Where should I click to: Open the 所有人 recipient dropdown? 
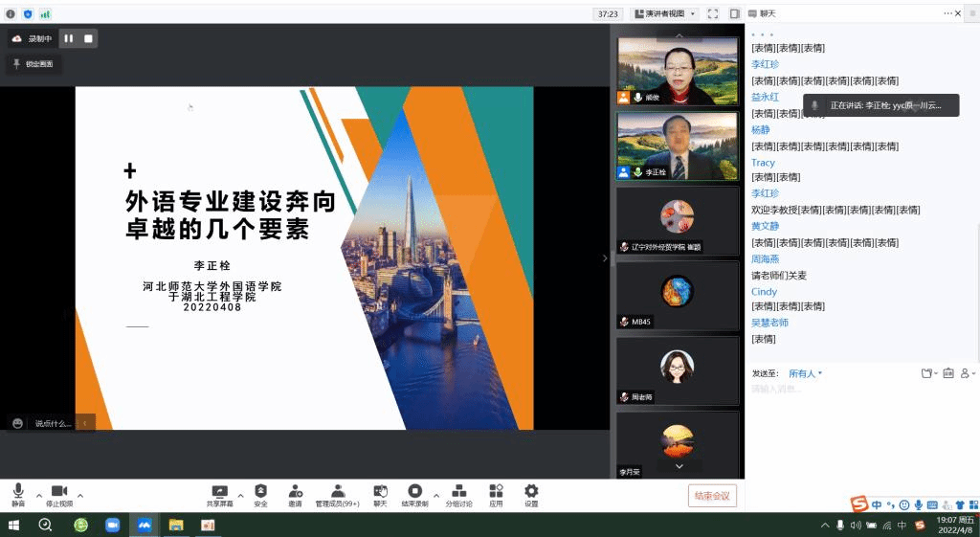point(805,373)
